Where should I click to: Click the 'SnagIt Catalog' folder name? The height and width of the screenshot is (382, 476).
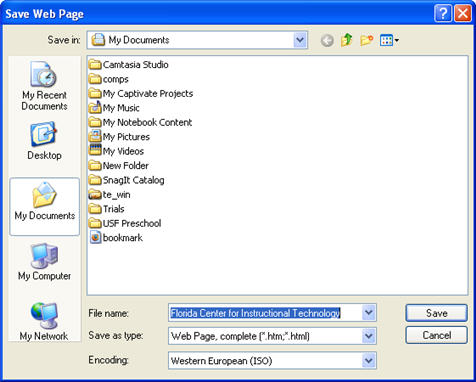click(133, 180)
